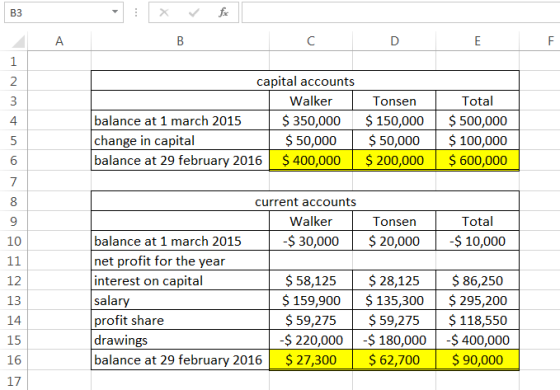Click 'balance at 1 march 2015' in row 4
The width and height of the screenshot is (560, 390).
tap(180, 121)
